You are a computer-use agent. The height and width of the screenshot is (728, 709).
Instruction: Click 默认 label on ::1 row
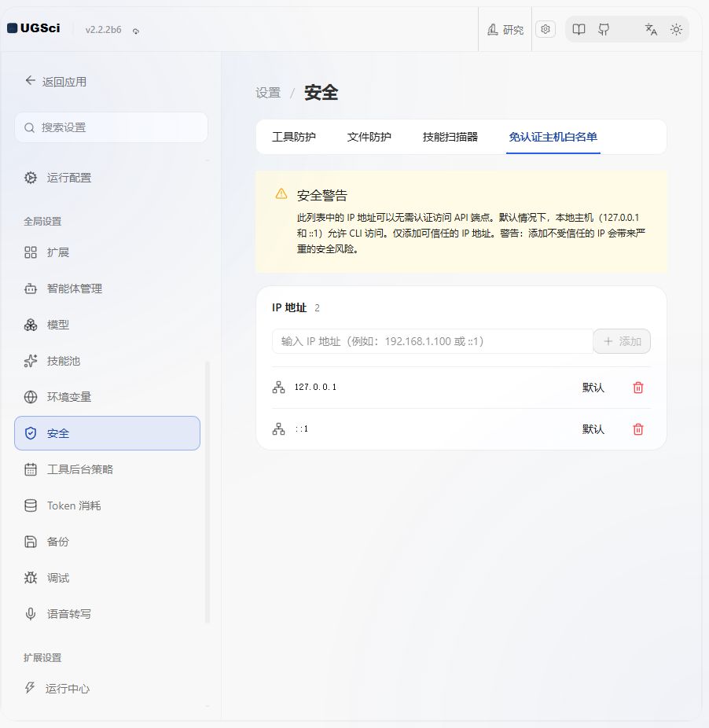[x=593, y=429]
